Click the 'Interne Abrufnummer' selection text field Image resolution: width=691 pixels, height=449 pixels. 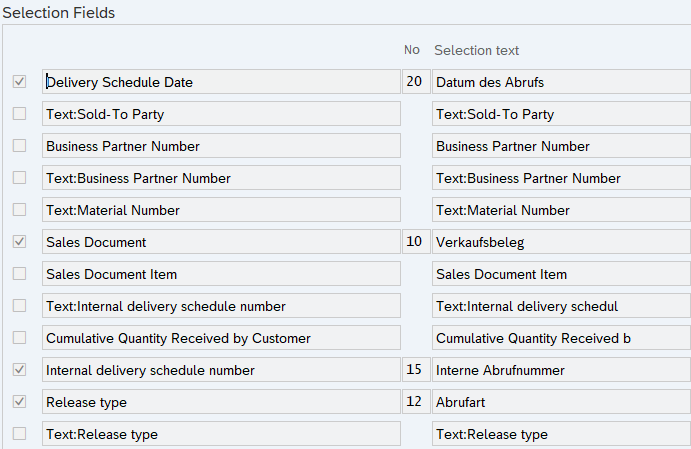click(560, 370)
